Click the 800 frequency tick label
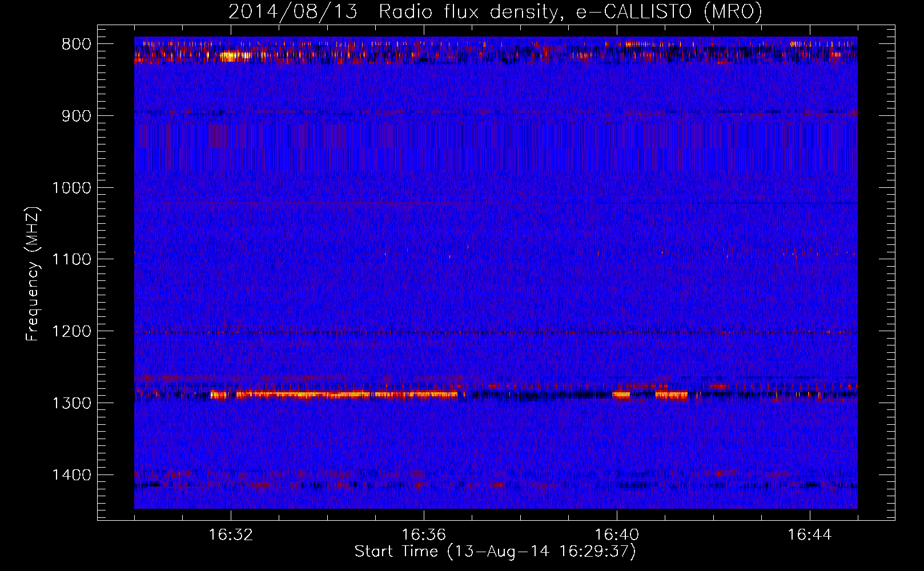The width and height of the screenshot is (924, 571). tap(77, 45)
